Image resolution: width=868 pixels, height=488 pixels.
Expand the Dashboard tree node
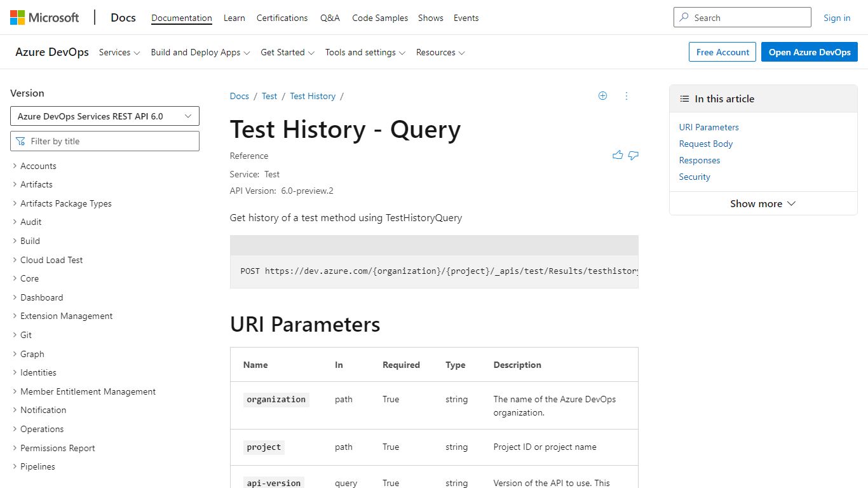(x=15, y=297)
